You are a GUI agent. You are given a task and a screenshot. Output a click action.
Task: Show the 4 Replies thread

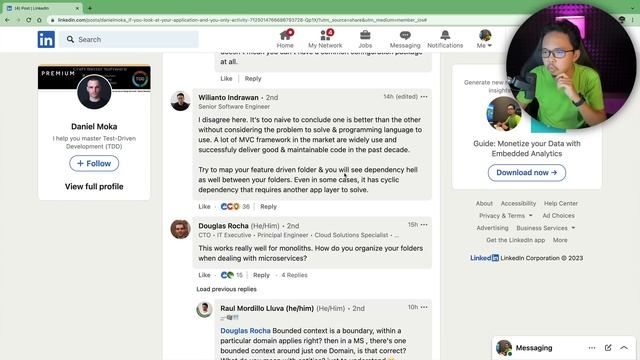[x=294, y=275]
